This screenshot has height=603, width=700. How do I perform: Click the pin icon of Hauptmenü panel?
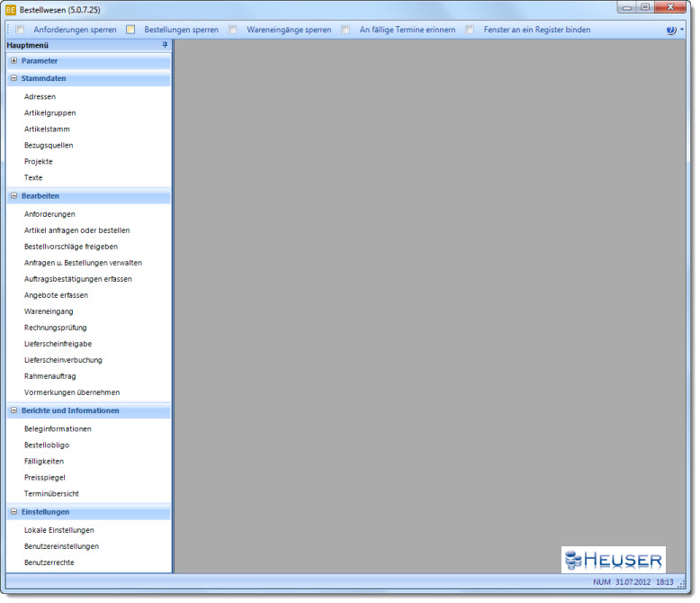click(x=165, y=44)
